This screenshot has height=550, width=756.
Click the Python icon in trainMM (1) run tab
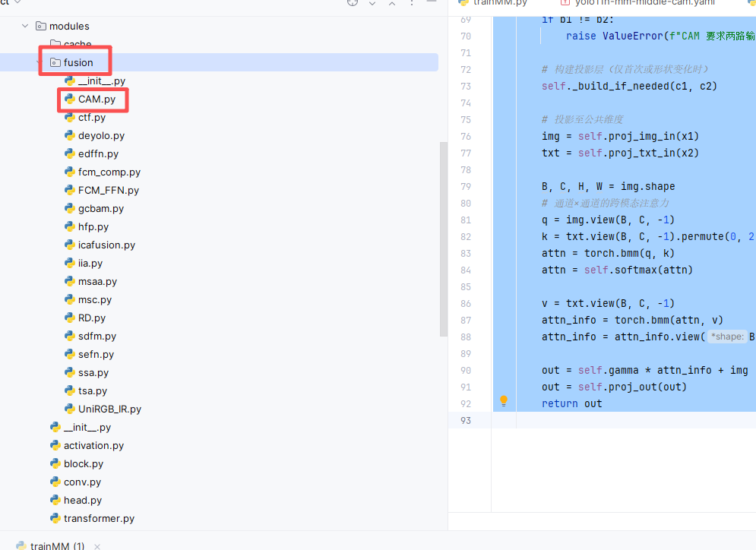[21, 545]
